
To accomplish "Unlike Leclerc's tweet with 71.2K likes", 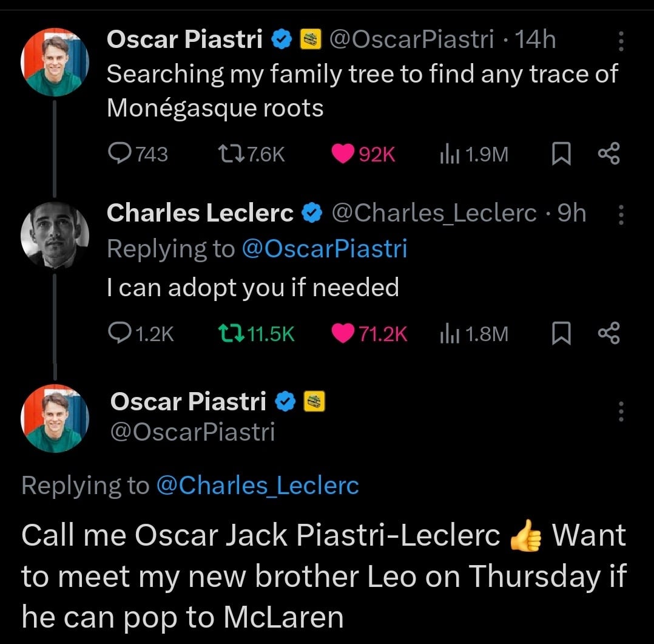I will coord(369,333).
